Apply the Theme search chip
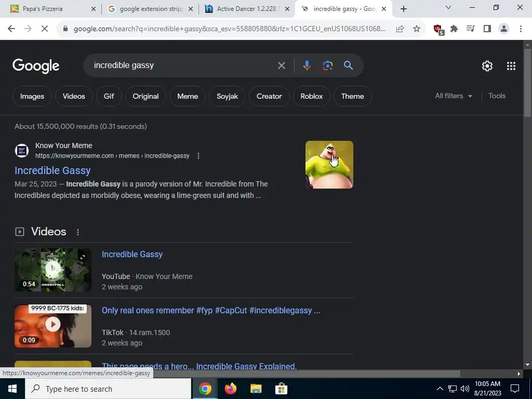The image size is (532, 399). 353,96
